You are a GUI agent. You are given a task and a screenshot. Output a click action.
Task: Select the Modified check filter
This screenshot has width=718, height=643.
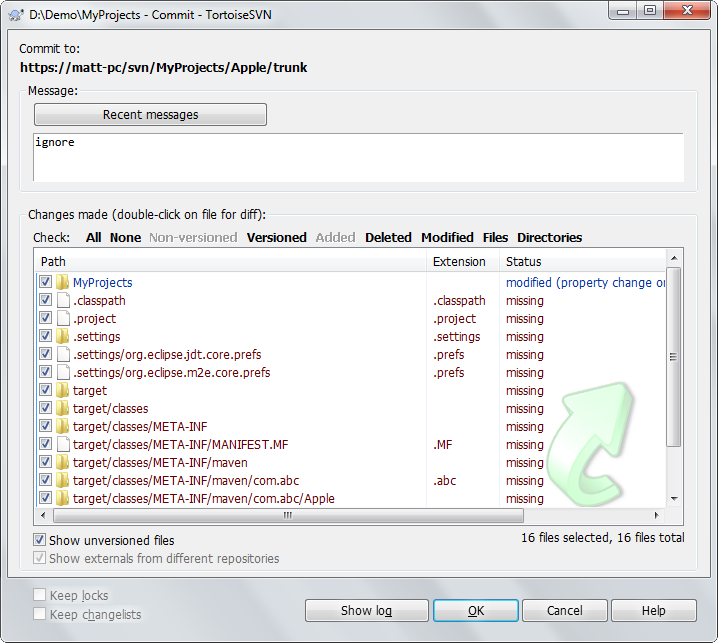coord(447,238)
